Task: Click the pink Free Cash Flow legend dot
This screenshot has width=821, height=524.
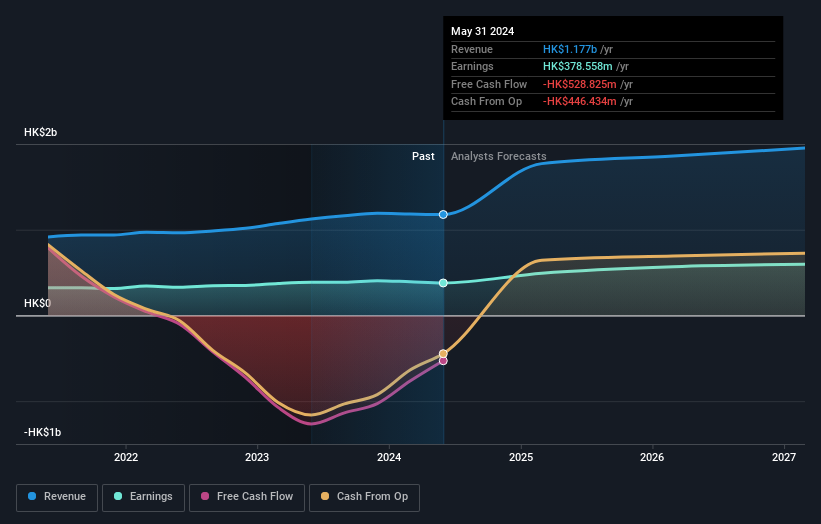Action: tap(205, 496)
